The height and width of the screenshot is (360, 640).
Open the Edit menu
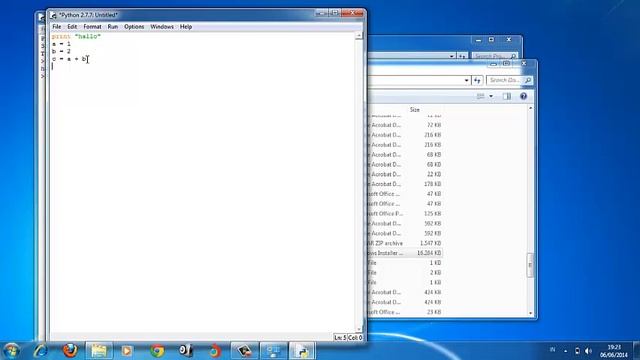[72, 27]
